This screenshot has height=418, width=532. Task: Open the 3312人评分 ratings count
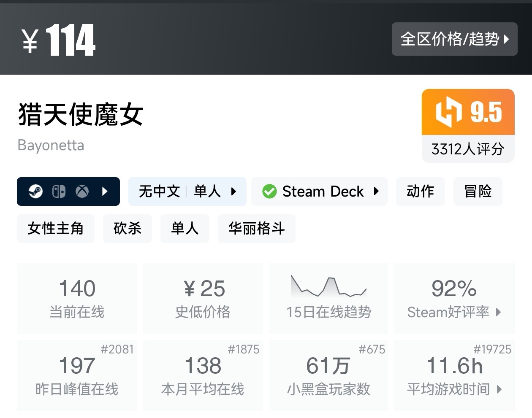coord(468,149)
